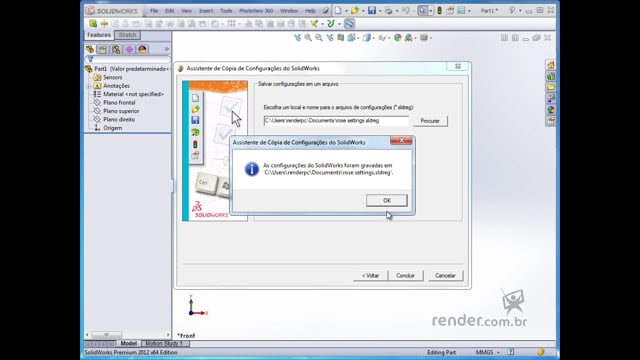Open the PhotoView 360 menu
The image size is (640, 360).
click(256, 11)
